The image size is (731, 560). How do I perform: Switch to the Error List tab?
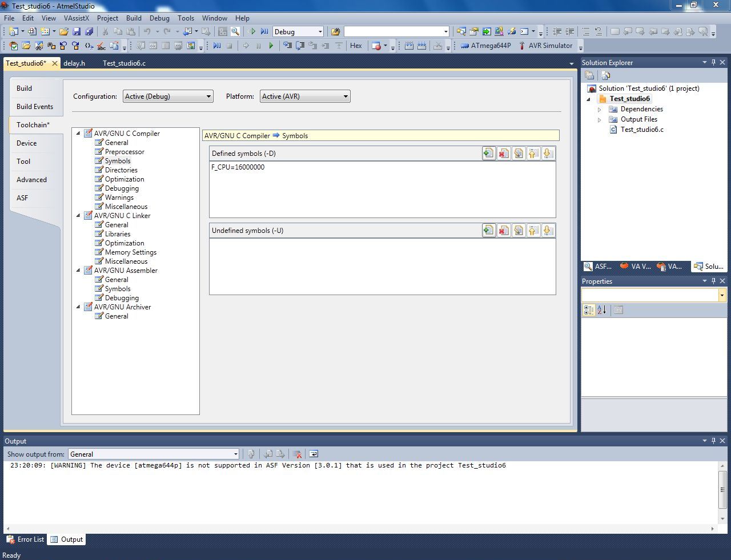[25, 539]
